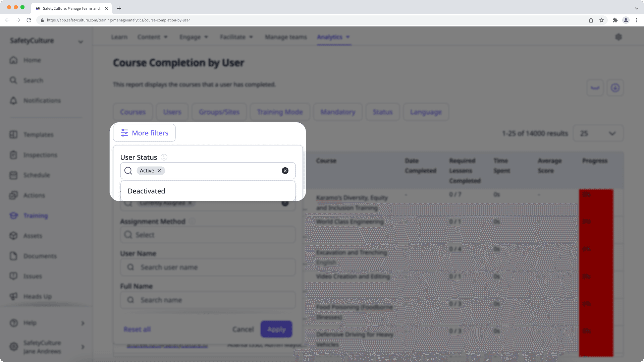
Task: Click the Progress bar for World Class Engineering
Action: tap(596, 221)
